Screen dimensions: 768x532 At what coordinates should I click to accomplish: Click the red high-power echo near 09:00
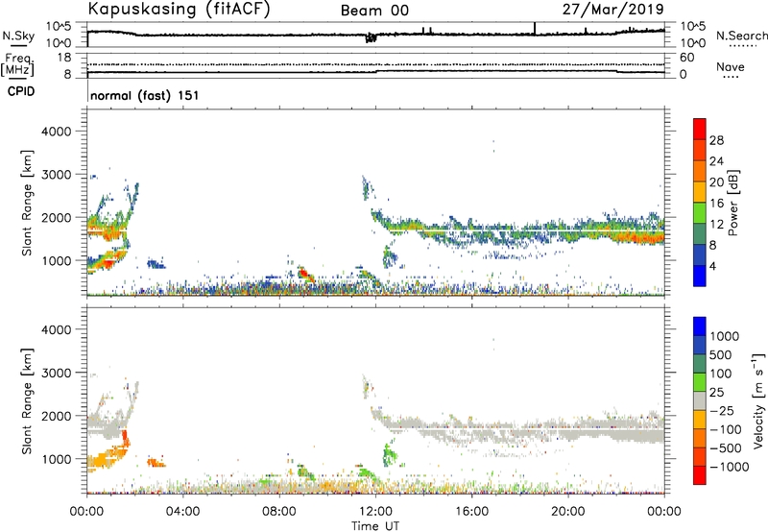pos(304,274)
